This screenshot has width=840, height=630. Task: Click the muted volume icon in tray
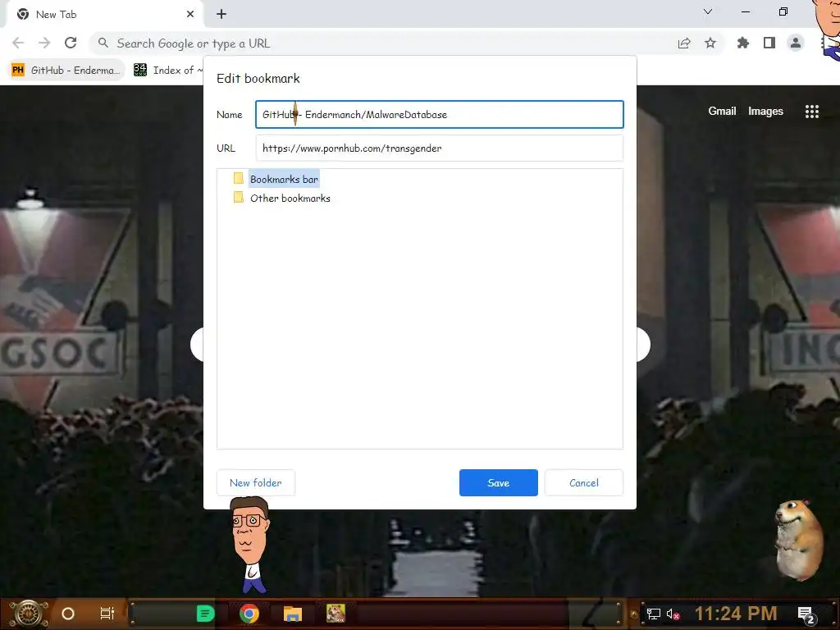[673, 614]
